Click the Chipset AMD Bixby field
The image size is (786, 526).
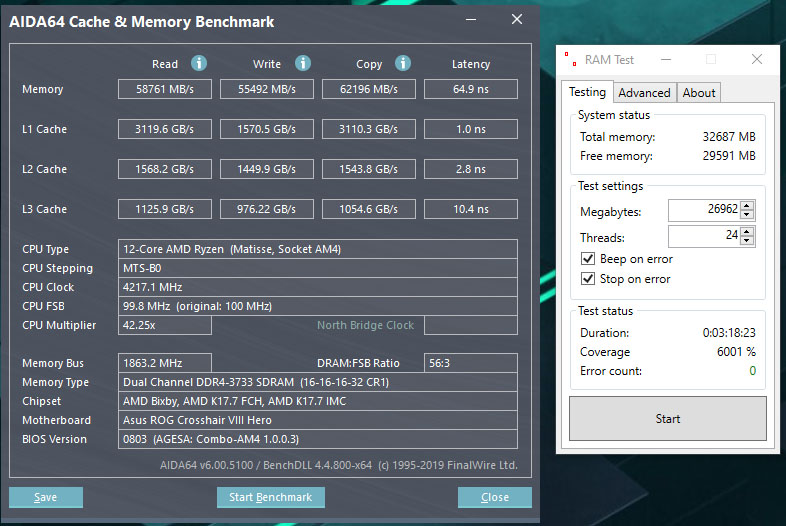coord(318,401)
